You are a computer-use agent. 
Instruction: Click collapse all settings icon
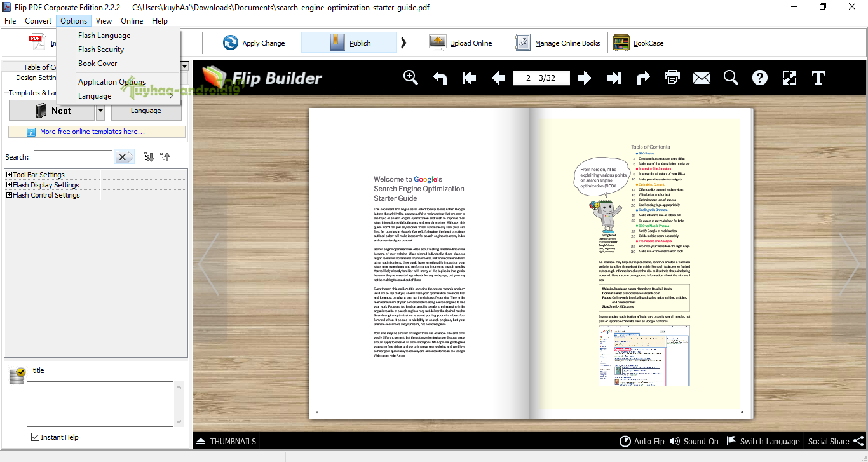pos(165,157)
